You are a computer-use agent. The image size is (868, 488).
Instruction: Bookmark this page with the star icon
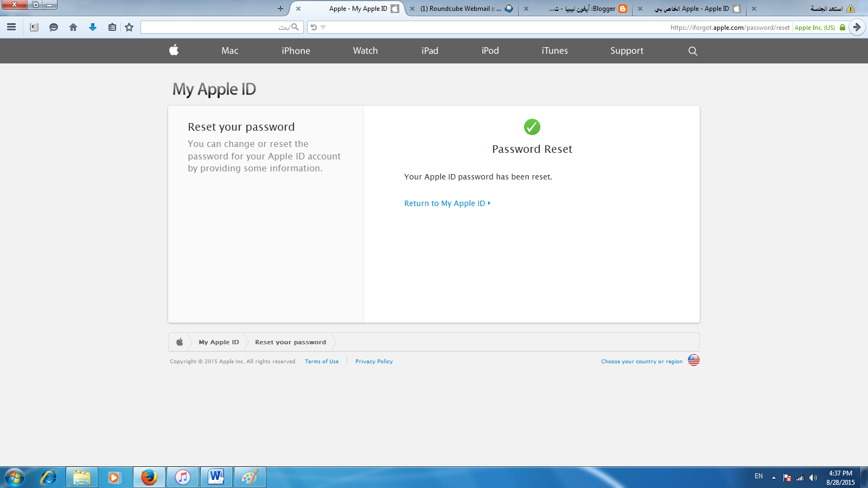pyautogui.click(x=129, y=27)
